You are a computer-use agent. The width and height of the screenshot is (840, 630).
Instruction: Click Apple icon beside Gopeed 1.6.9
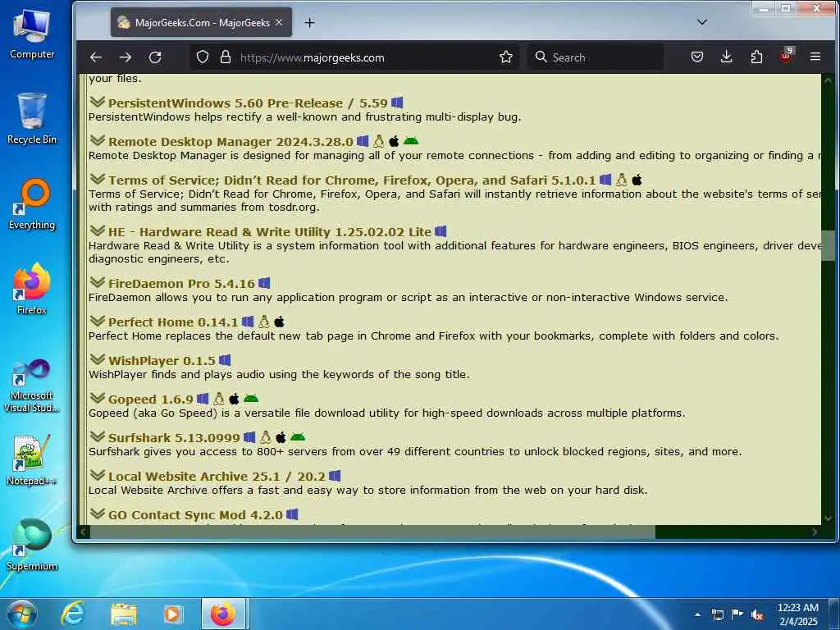pyautogui.click(x=234, y=399)
